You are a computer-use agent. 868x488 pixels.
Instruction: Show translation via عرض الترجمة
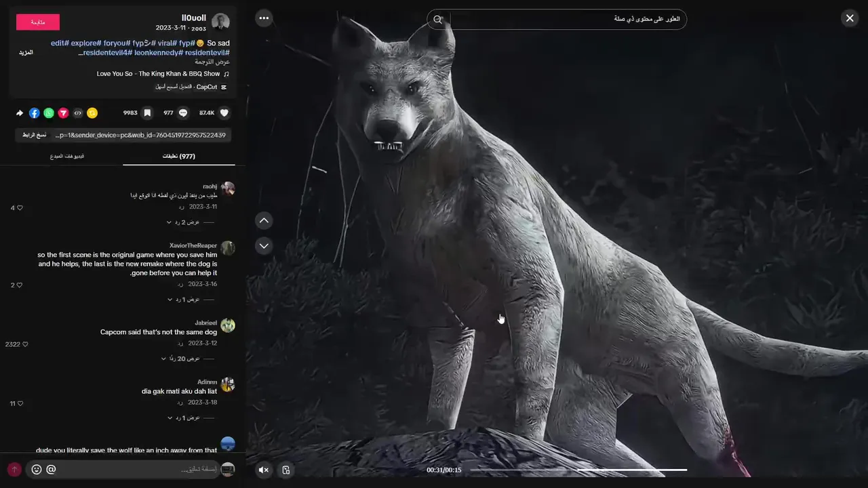click(212, 62)
